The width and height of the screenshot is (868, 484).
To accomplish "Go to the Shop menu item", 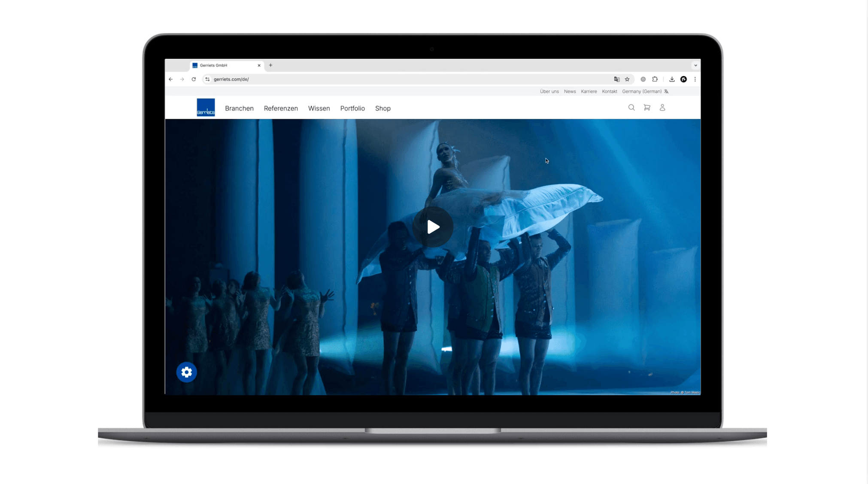I will tap(382, 109).
